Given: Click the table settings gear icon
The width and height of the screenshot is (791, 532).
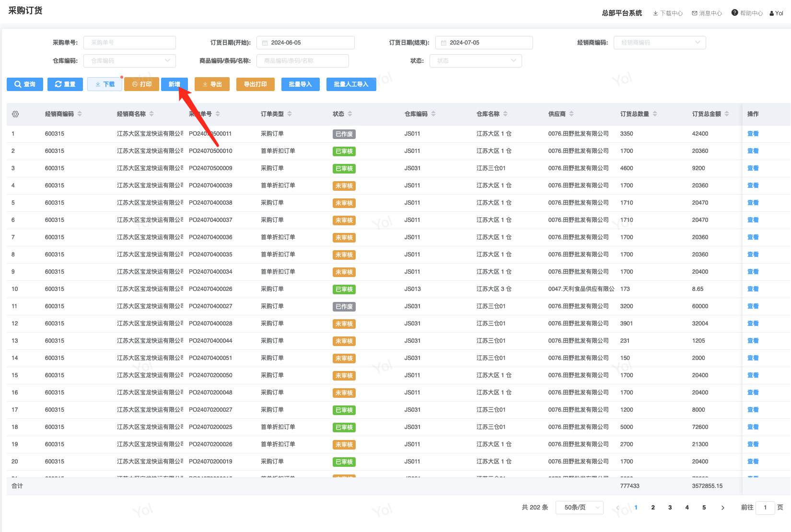Looking at the screenshot, I should point(15,114).
